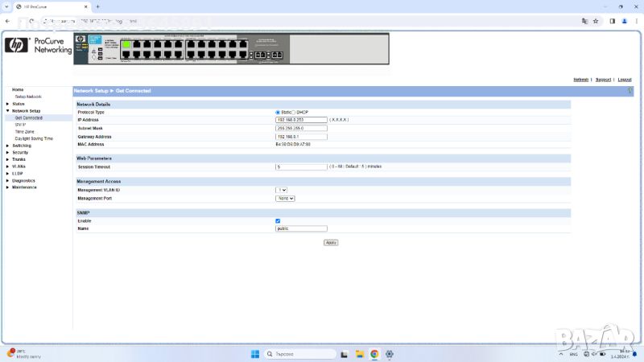Bookmark this page with the star icon
644x362 pixels.
pos(596,21)
